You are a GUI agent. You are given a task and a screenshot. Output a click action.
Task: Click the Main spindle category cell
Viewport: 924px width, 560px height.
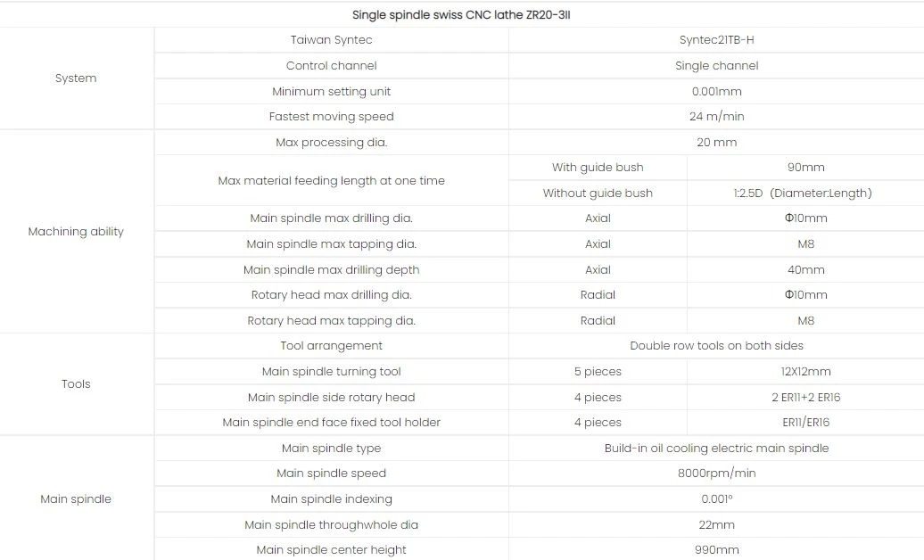pyautogui.click(x=76, y=498)
